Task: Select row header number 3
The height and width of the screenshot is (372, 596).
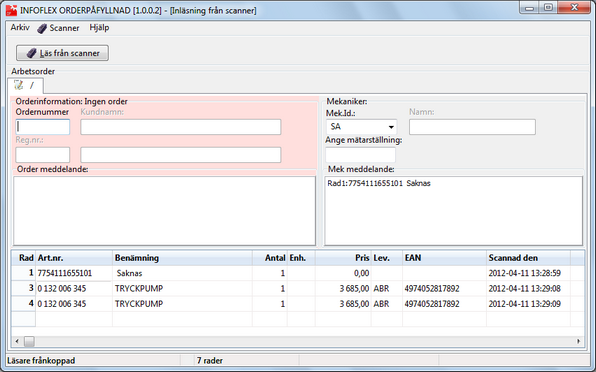Action: click(24, 288)
